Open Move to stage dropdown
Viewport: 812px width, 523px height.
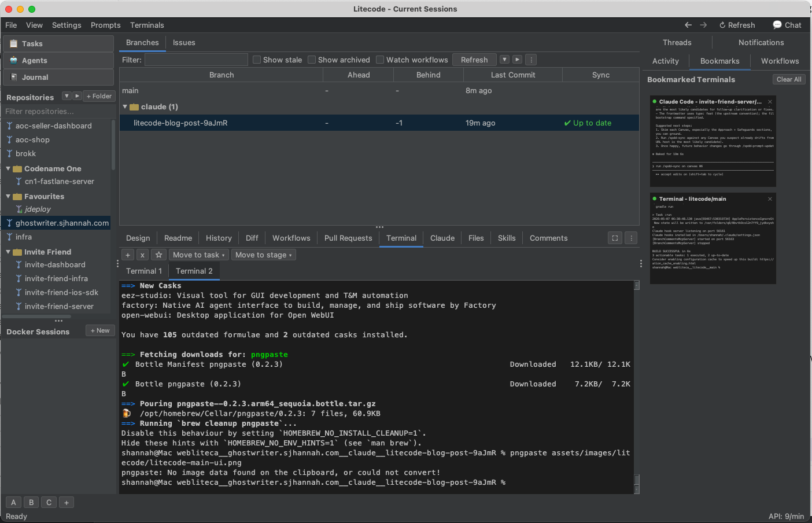point(264,255)
